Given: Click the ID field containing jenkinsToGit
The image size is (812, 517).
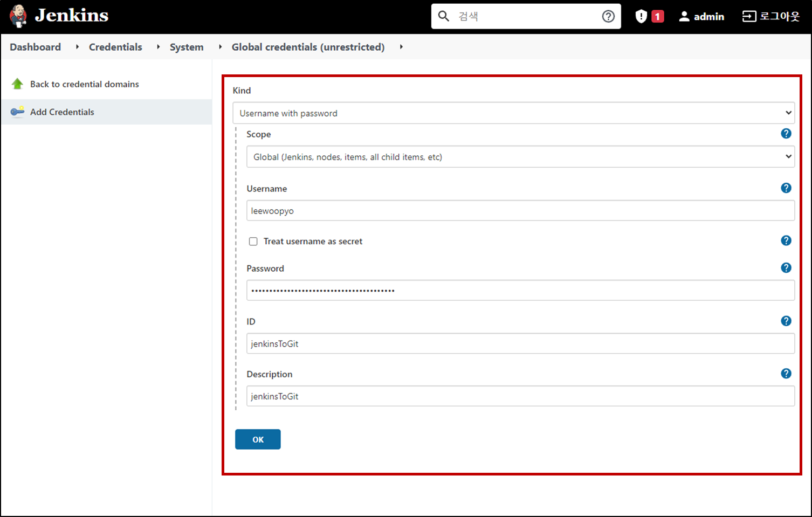Looking at the screenshot, I should click(521, 343).
